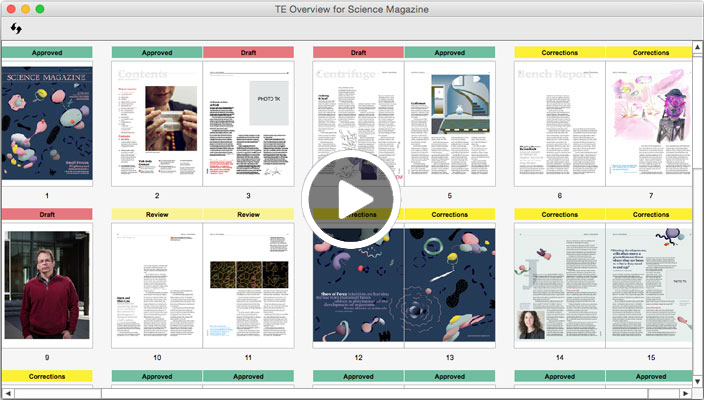Click page number 14 label
The image size is (704, 400).
(x=559, y=358)
